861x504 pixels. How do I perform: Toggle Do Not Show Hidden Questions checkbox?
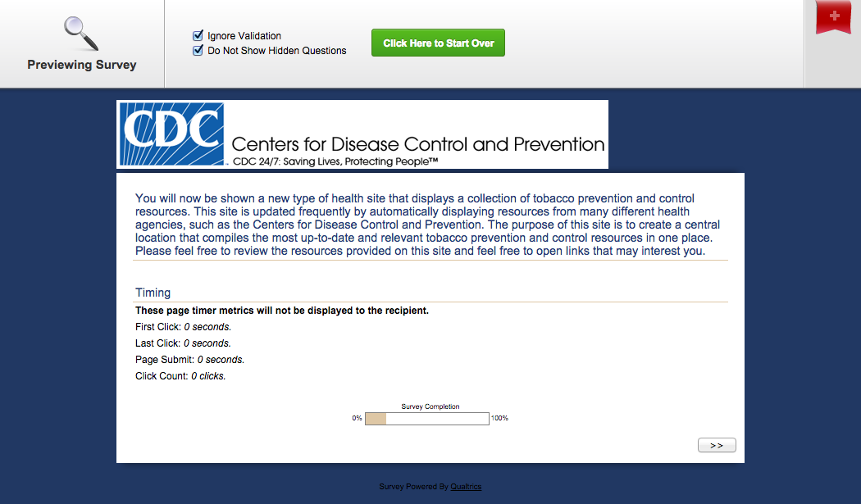tap(198, 51)
